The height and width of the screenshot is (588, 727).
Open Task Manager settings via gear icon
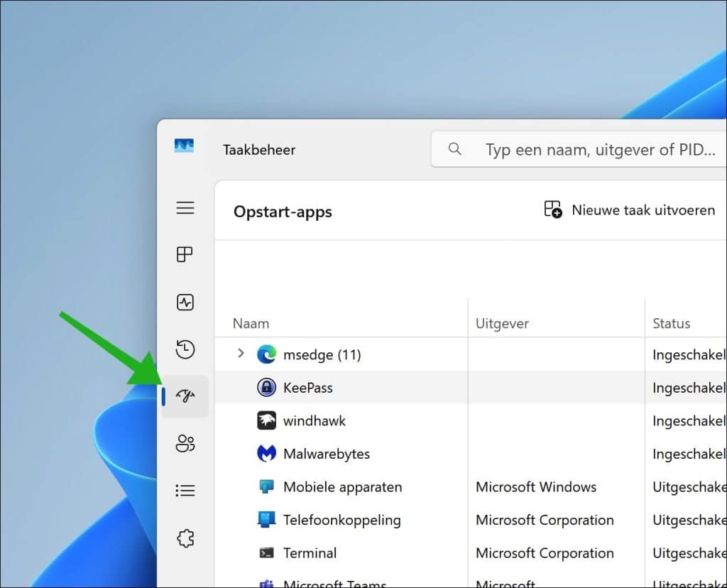pyautogui.click(x=185, y=538)
